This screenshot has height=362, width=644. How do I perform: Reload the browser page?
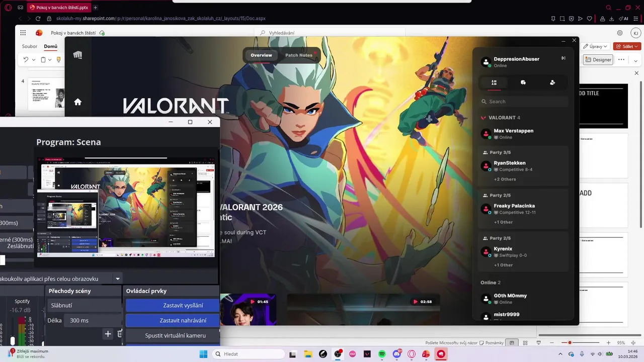point(38,19)
